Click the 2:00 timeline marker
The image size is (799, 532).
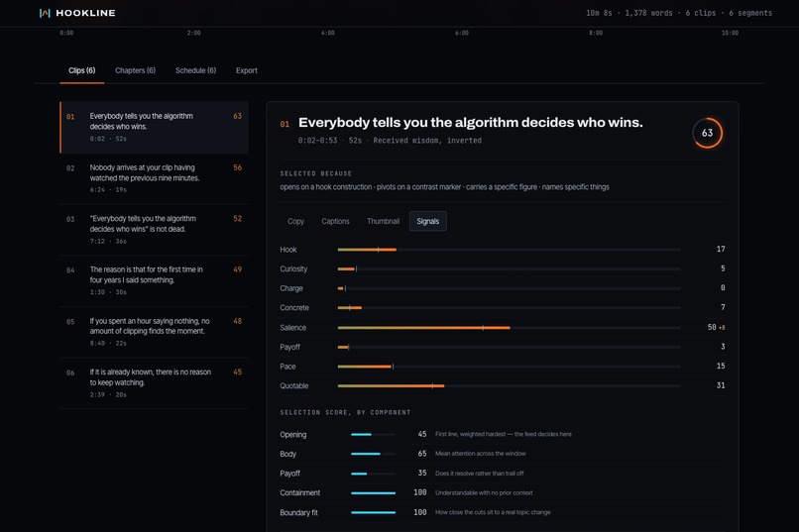193,33
